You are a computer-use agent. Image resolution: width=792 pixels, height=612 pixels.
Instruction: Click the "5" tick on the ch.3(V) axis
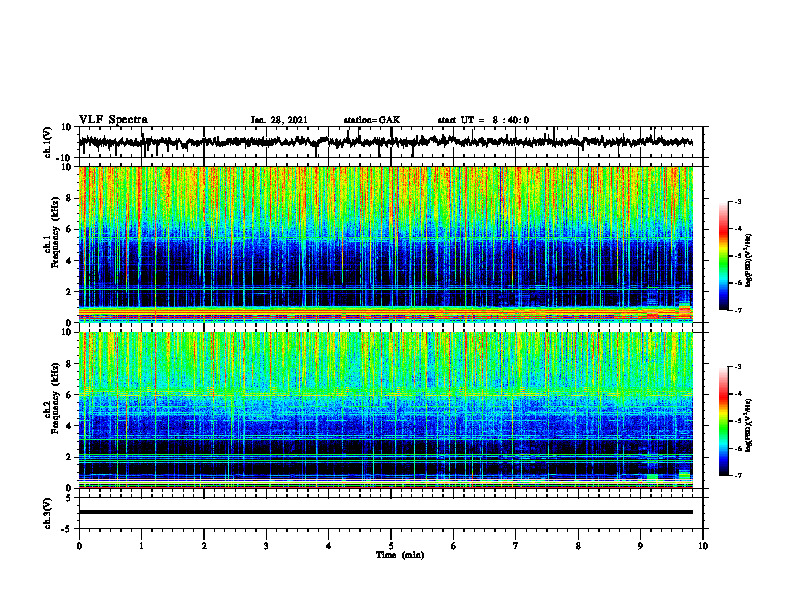coord(69,498)
